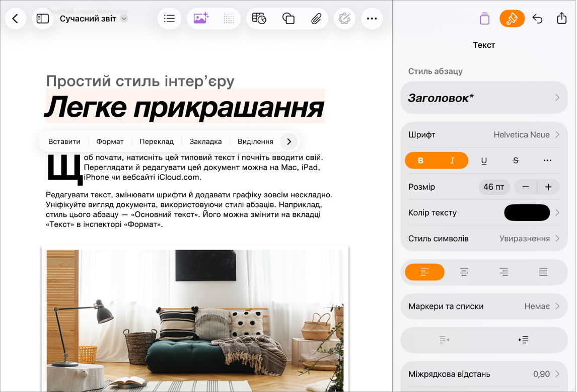Increase indent level
Screen dimensions: 577x392
(x=523, y=339)
